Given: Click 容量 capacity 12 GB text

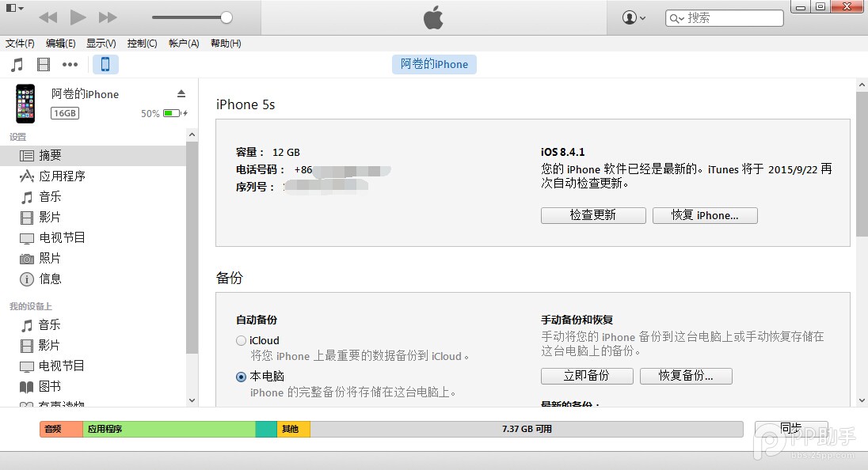Looking at the screenshot, I should (x=268, y=152).
